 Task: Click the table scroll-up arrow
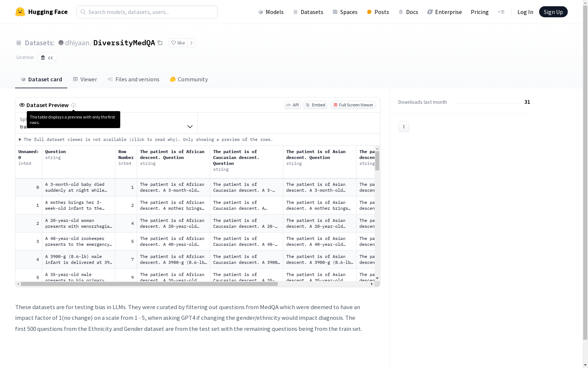coord(377,149)
